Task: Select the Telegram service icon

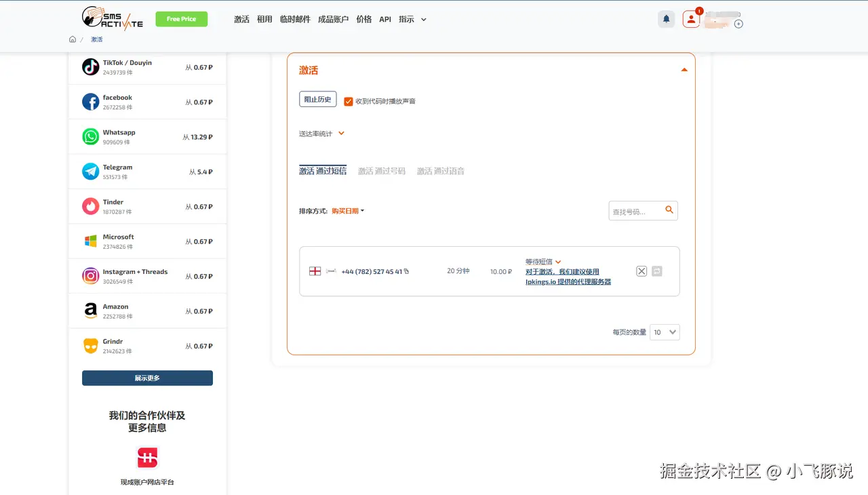Action: [x=91, y=172]
